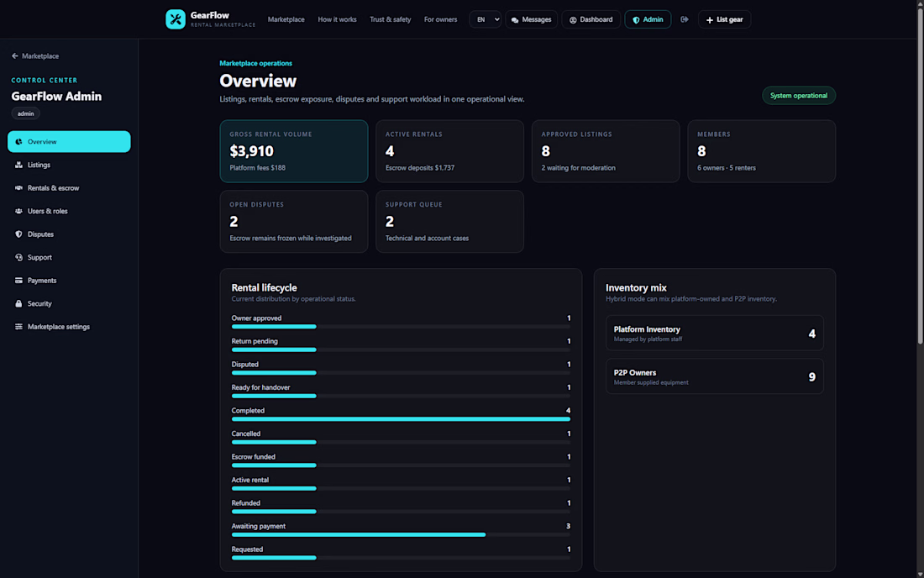The height and width of the screenshot is (578, 924).
Task: Click the plus icon on List gear
Action: [x=710, y=20]
